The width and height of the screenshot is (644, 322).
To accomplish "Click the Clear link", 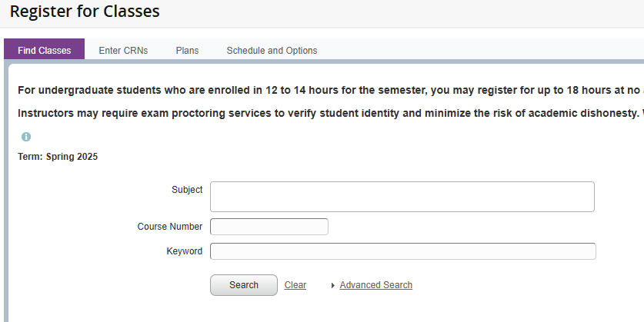I will pos(295,285).
